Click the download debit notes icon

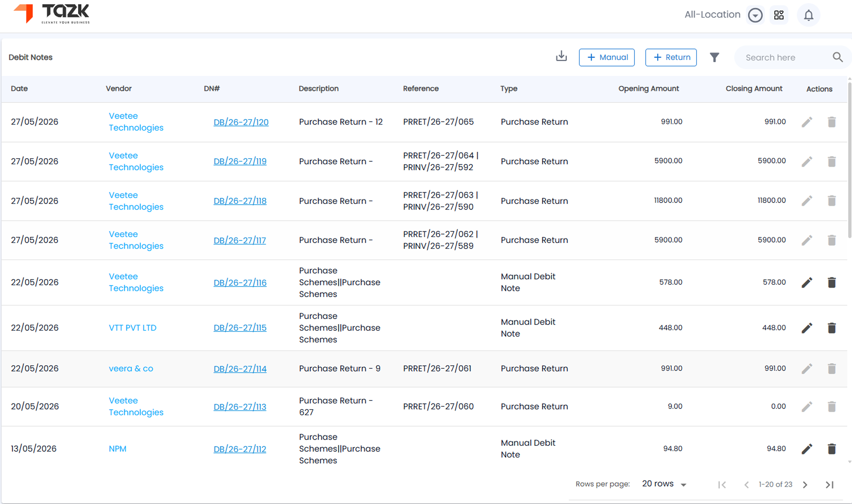pos(561,57)
